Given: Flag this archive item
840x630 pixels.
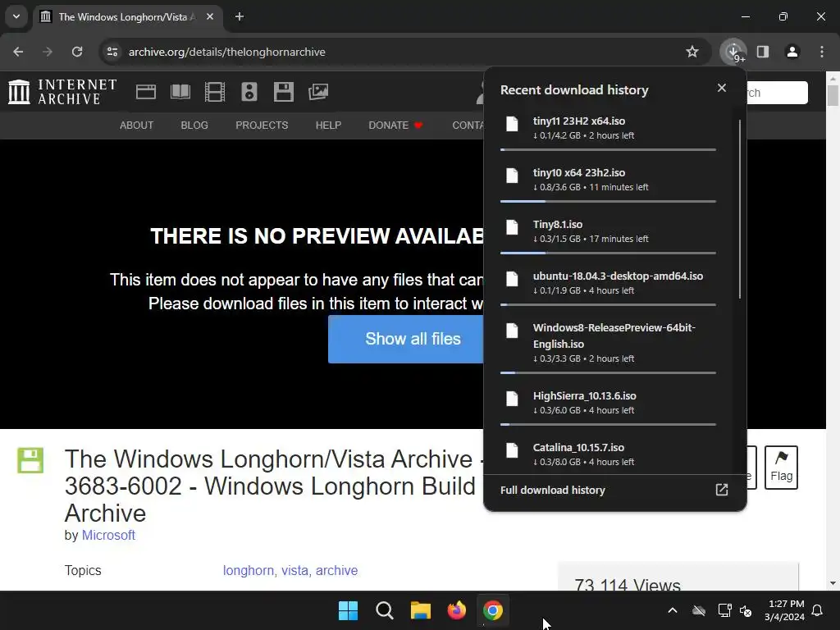Looking at the screenshot, I should click(x=781, y=468).
